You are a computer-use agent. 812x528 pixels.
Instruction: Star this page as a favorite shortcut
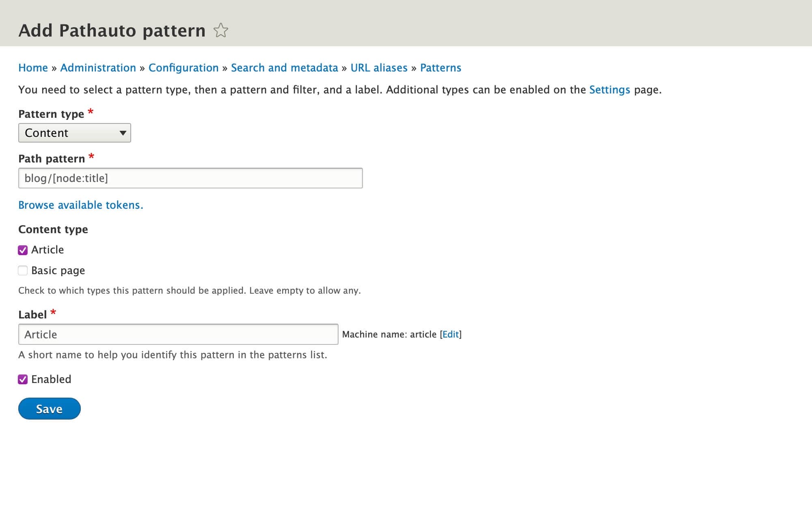click(x=221, y=30)
